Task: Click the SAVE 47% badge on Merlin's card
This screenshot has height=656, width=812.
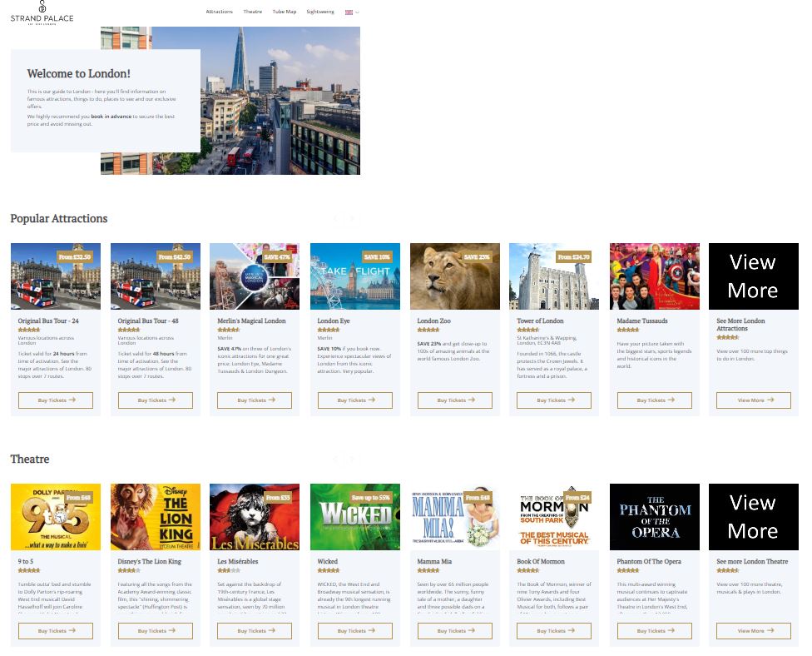Action: tap(277, 256)
